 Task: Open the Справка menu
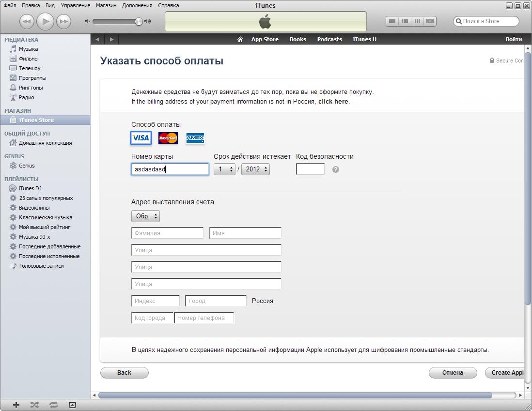(168, 5)
